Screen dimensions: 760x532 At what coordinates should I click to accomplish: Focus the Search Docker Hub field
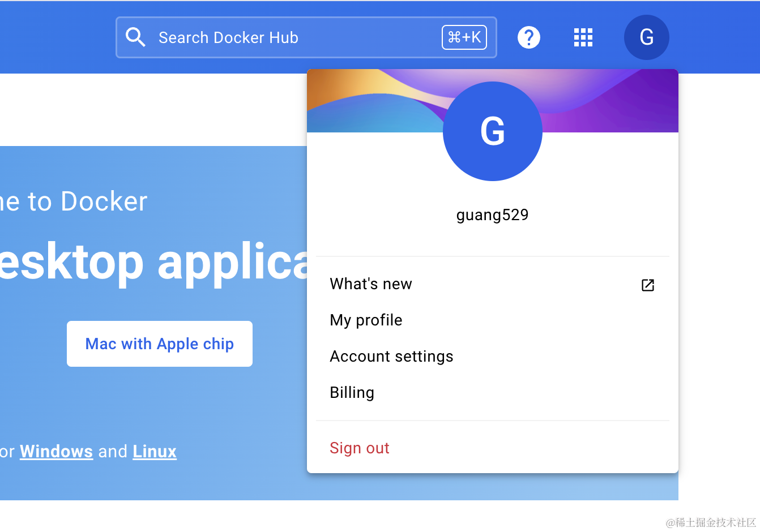306,37
